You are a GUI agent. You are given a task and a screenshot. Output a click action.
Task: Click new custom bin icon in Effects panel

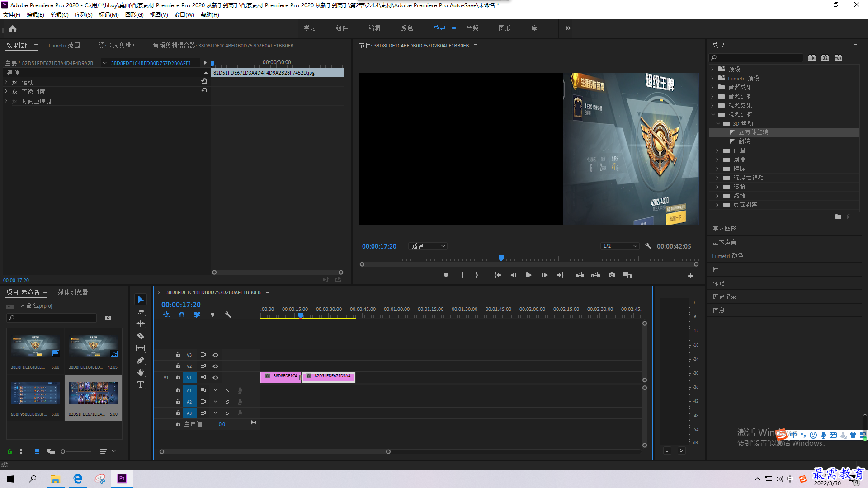[838, 217]
